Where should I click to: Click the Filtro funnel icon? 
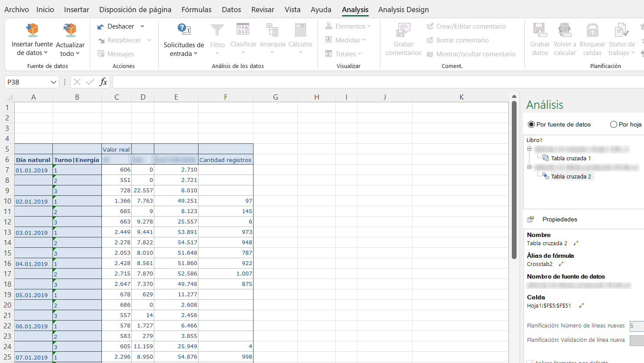(x=217, y=30)
